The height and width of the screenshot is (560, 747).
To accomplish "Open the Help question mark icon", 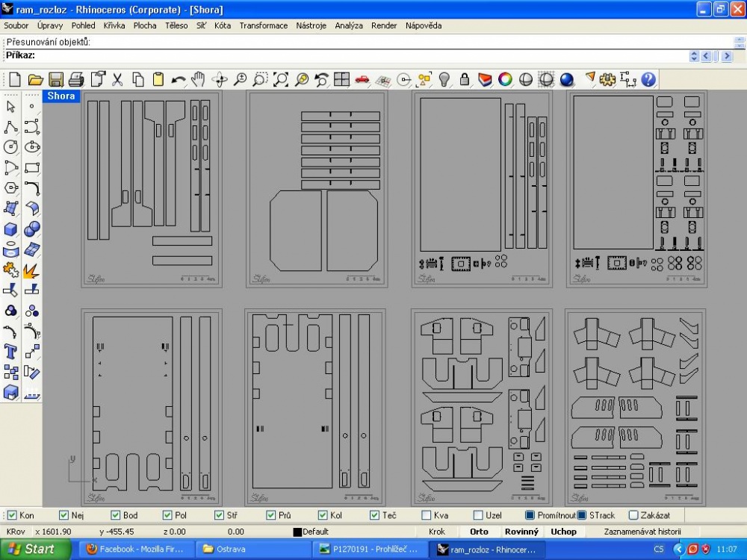I will pos(648,80).
